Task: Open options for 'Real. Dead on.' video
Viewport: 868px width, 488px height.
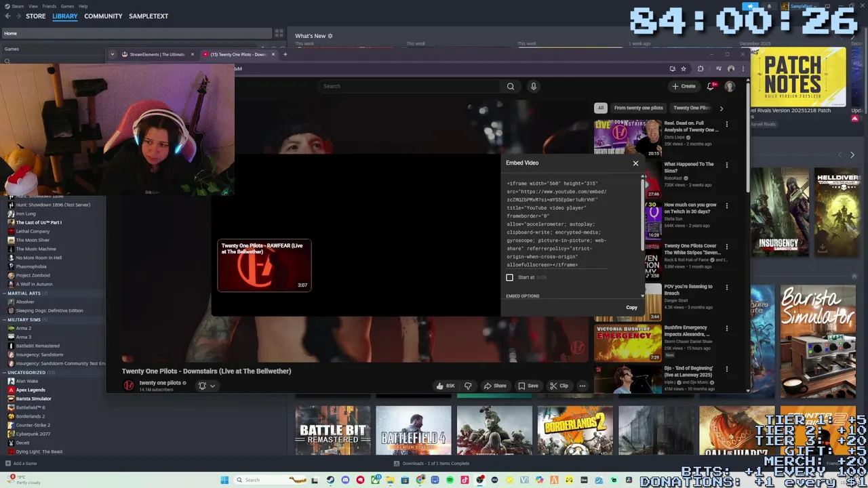Action: coord(726,125)
